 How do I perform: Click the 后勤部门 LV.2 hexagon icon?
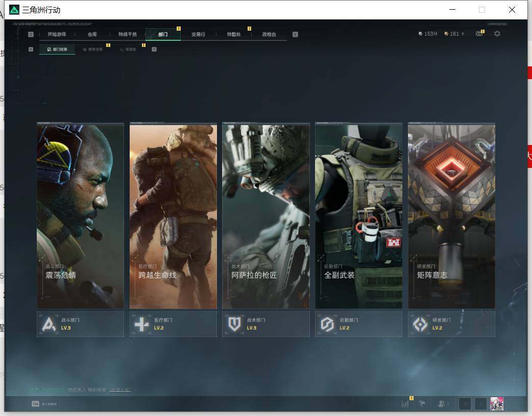click(327, 324)
